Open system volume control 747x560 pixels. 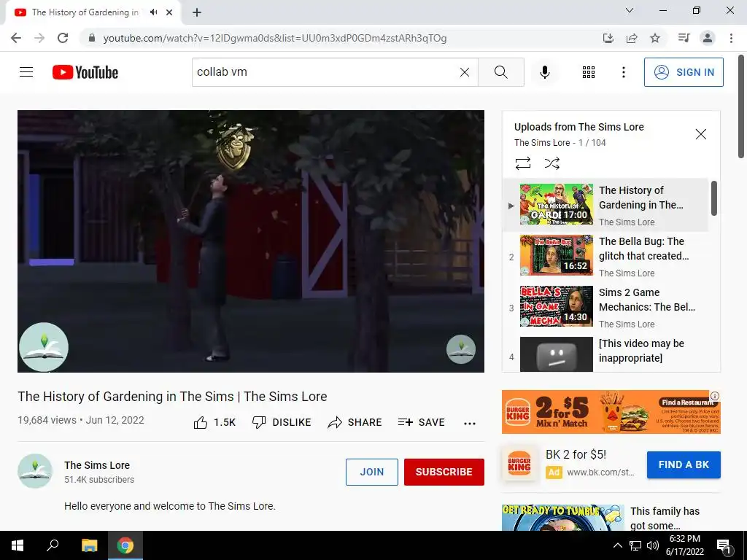tap(653, 545)
